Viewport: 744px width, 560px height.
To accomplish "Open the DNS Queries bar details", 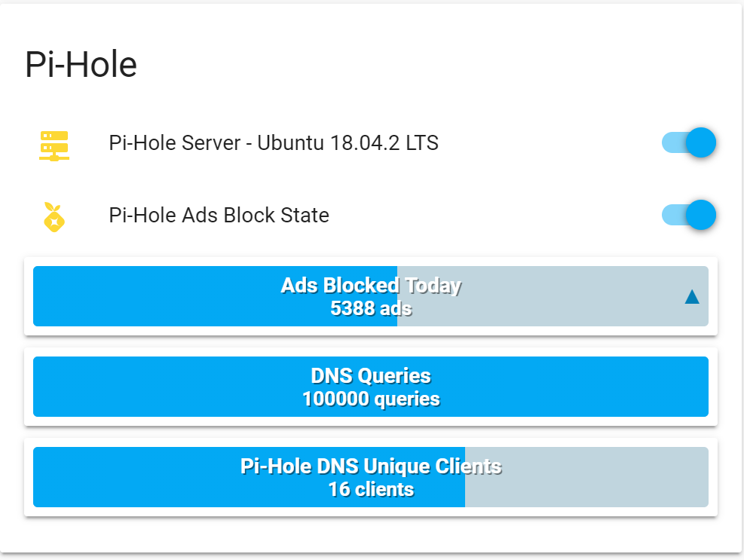I will [x=371, y=387].
